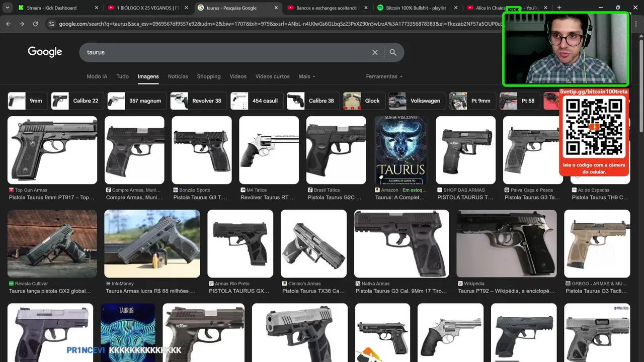Open the Google logo homepage
Viewport: 644px width, 362px height.
(x=45, y=52)
